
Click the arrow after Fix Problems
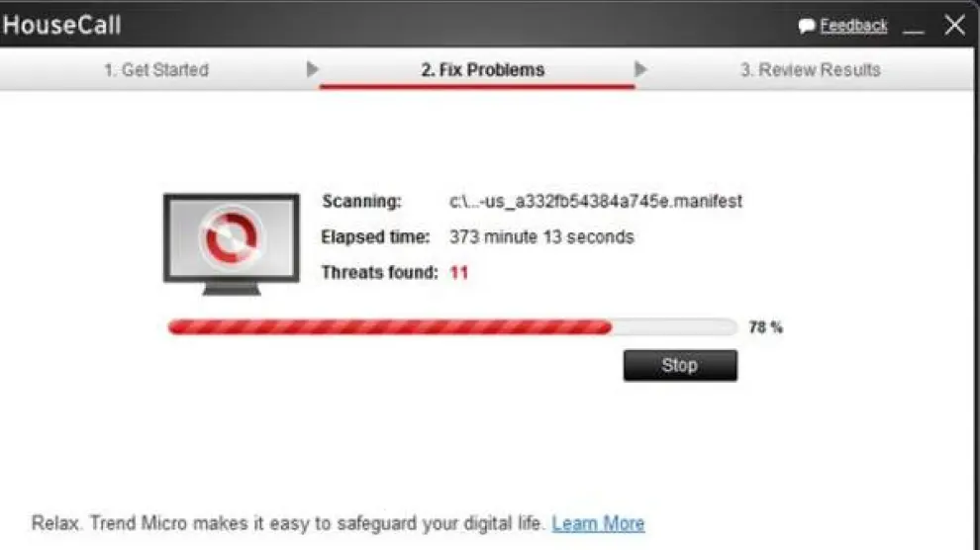(x=639, y=69)
